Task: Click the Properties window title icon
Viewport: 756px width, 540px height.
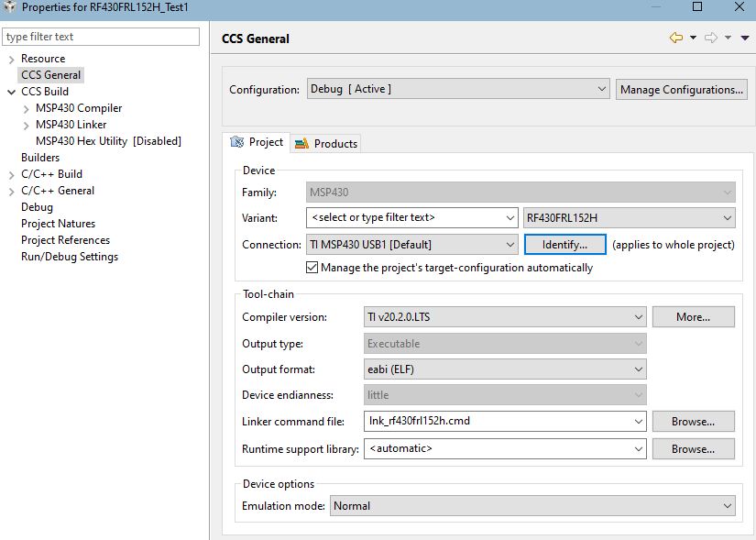Action: pyautogui.click(x=10, y=6)
